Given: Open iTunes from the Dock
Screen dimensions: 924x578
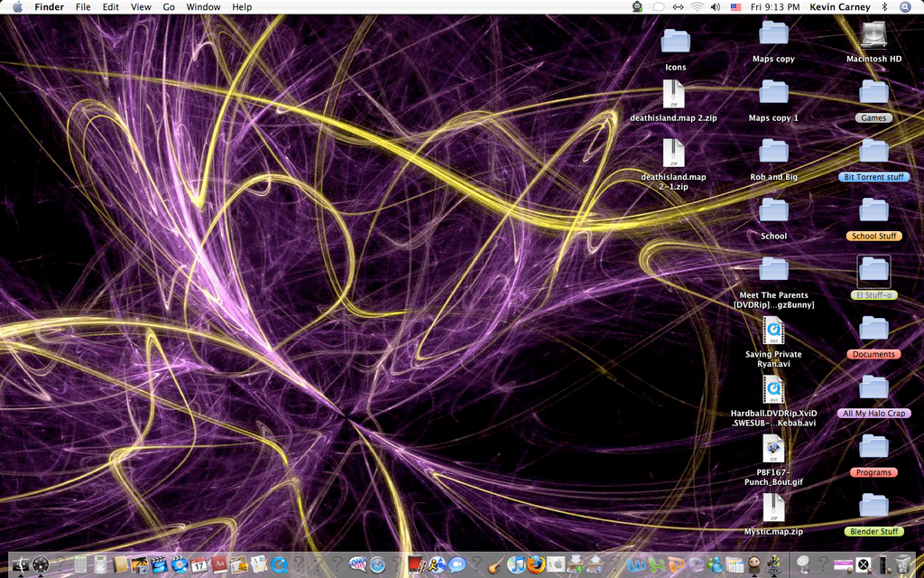Looking at the screenshot, I should point(516,564).
